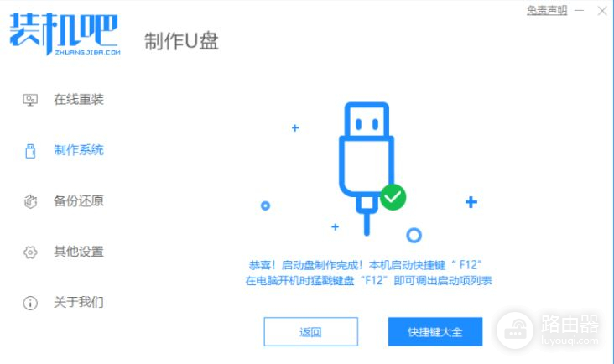Open the 免责声明 link
Viewport: 614px width, 364px height.
547,11
